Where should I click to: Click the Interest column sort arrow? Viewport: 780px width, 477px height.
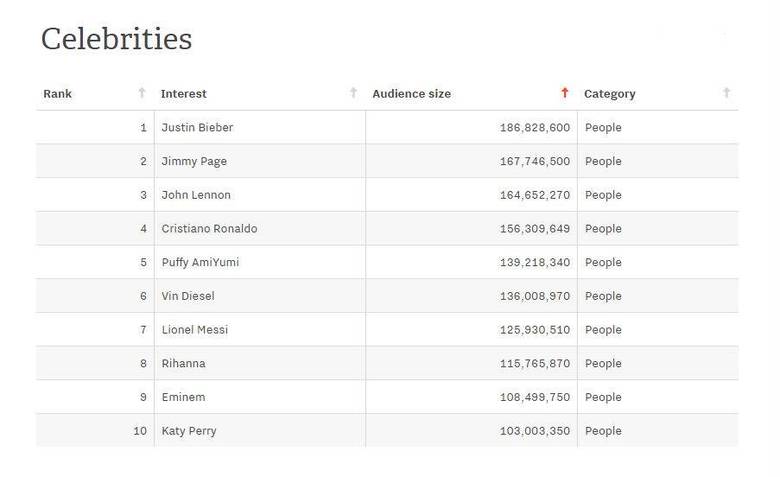(353, 93)
